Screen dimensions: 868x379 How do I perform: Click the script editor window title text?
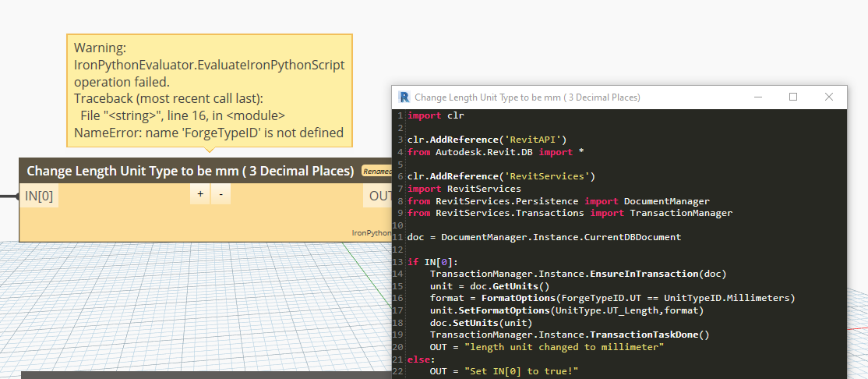(527, 97)
